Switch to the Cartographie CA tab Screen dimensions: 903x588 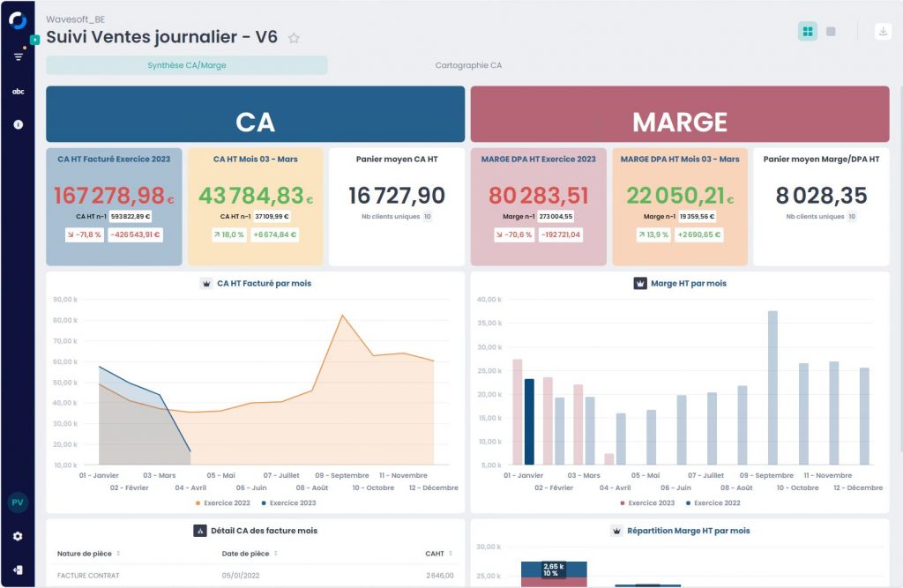click(x=468, y=65)
